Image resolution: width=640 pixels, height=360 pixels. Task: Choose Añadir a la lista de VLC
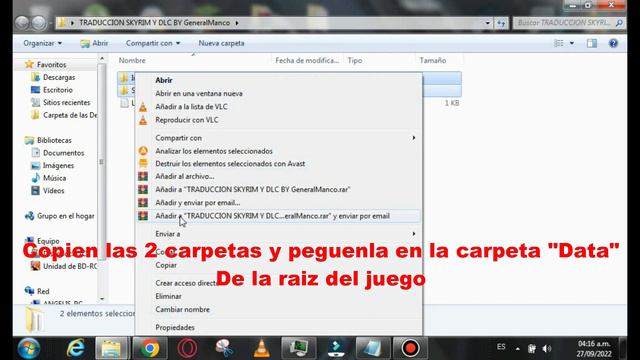pyautogui.click(x=191, y=107)
